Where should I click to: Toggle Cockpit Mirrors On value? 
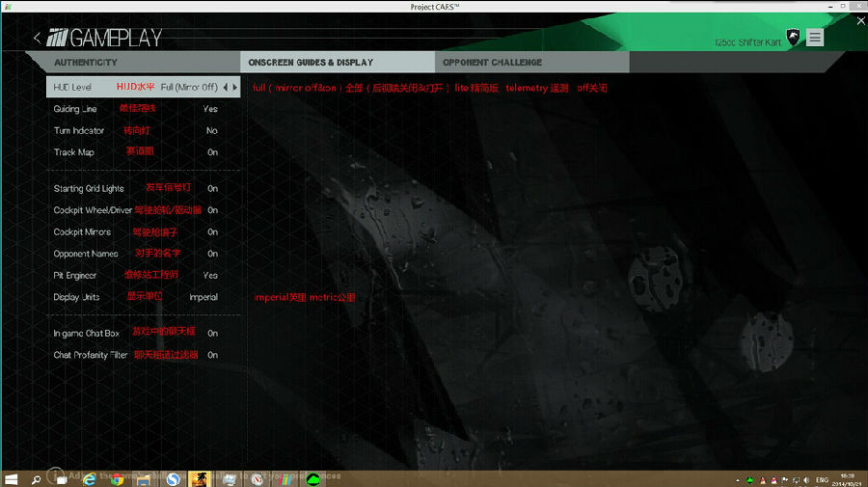coord(212,231)
